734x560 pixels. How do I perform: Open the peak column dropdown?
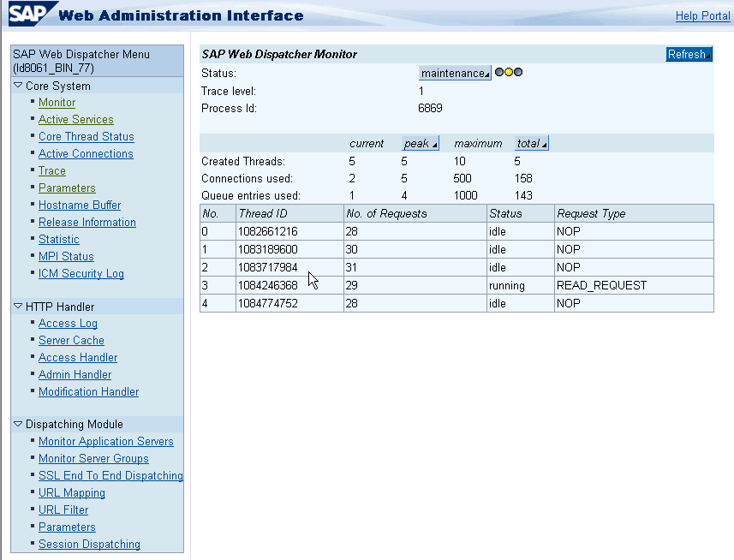420,144
